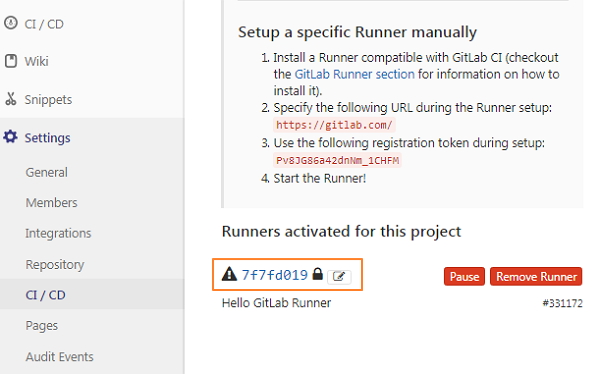This screenshot has height=374, width=600.
Task: Click the Settings gear icon
Action: [x=10, y=137]
